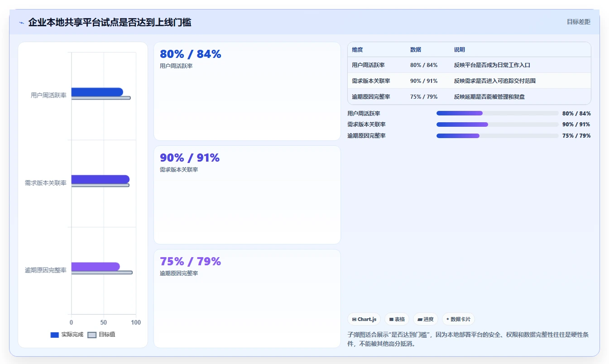
Task: Toggle the 实际完成 legend swatch
Action: (55, 335)
